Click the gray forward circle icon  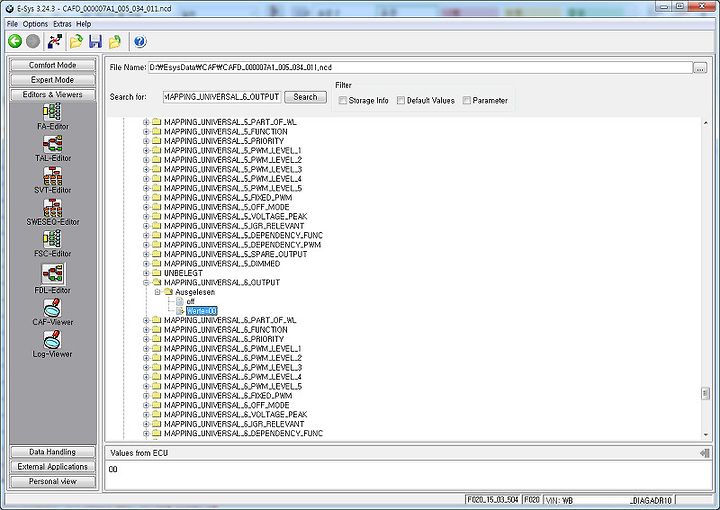point(33,42)
